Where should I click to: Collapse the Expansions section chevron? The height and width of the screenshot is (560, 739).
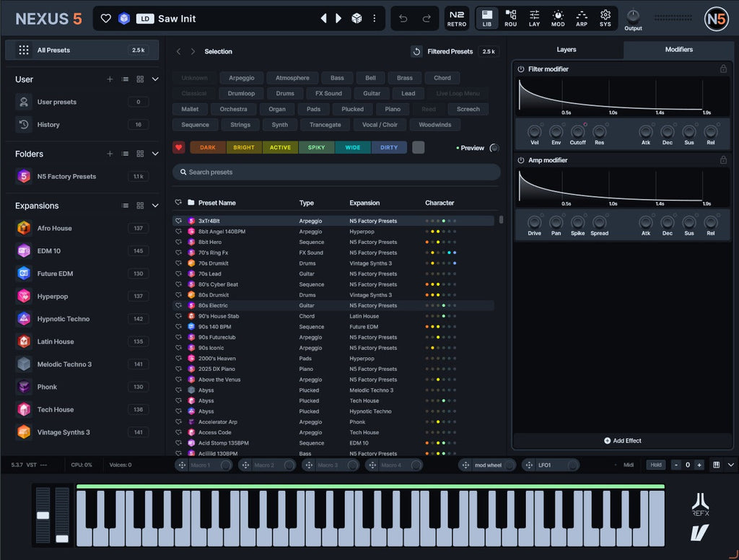pos(155,206)
